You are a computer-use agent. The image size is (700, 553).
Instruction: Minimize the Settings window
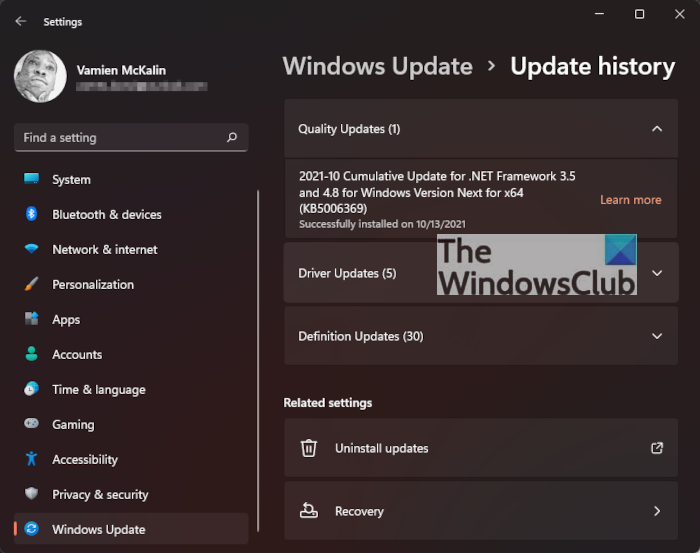tap(599, 14)
